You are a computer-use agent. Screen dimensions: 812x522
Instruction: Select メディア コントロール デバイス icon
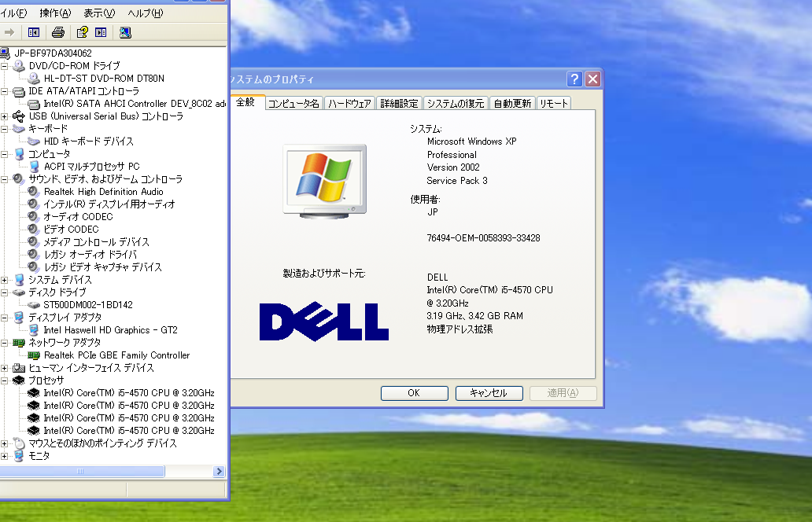click(34, 241)
